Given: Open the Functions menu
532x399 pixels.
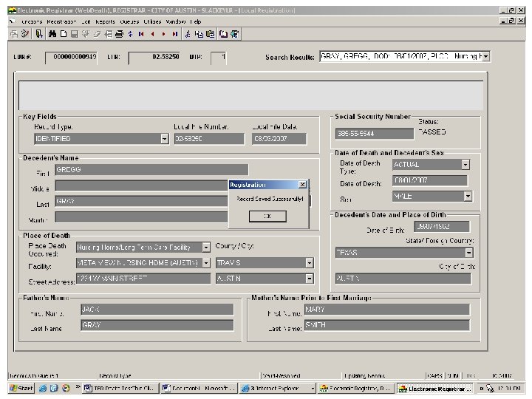Looking at the screenshot, I should pos(32,21).
